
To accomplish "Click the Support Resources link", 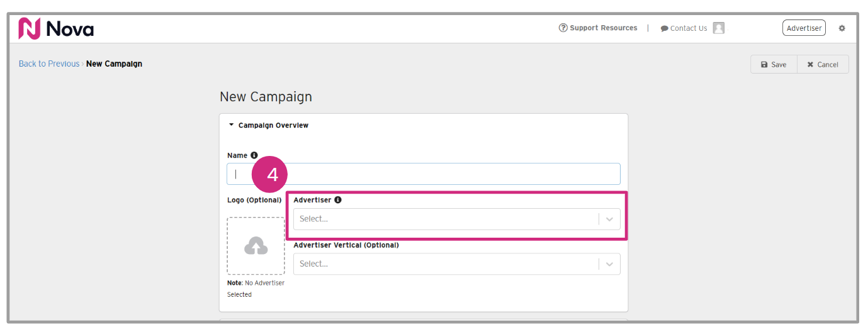I will point(603,28).
